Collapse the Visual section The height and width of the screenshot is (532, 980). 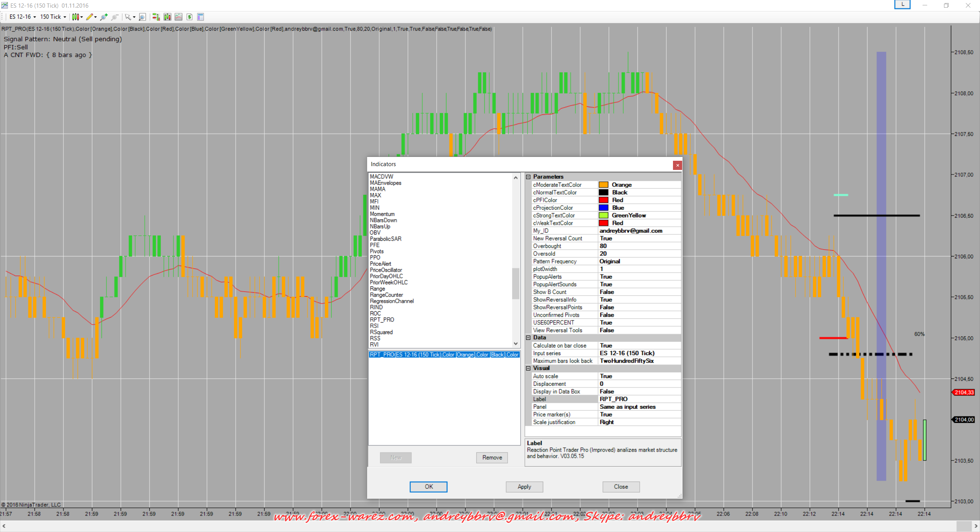(528, 368)
